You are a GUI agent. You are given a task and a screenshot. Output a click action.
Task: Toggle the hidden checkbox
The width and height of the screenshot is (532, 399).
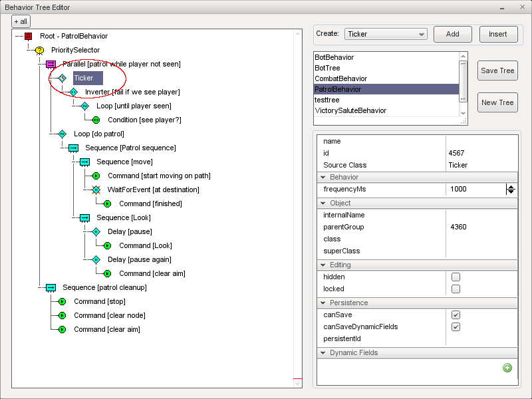point(456,277)
